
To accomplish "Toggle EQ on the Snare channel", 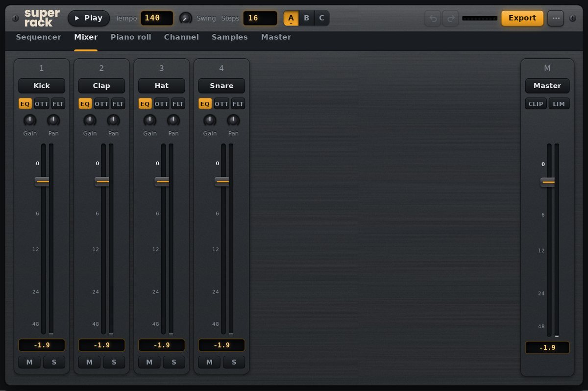I will 205,104.
